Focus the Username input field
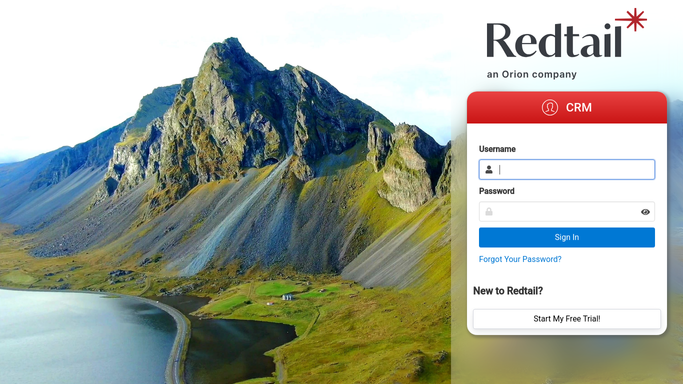The image size is (683, 384). pyautogui.click(x=567, y=169)
